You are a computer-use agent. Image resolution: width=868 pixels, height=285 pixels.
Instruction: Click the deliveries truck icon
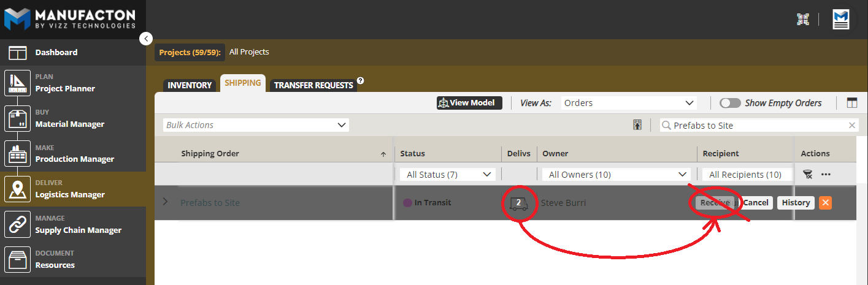click(x=518, y=203)
